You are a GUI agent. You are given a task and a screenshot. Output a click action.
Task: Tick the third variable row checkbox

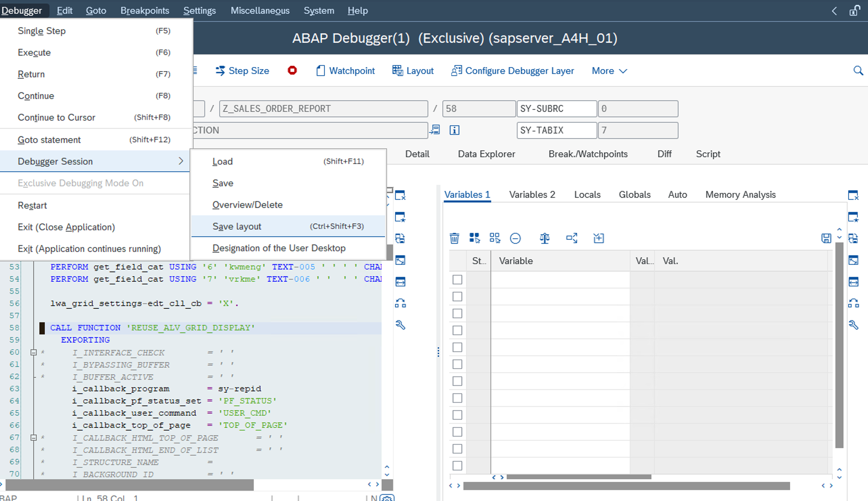(457, 313)
